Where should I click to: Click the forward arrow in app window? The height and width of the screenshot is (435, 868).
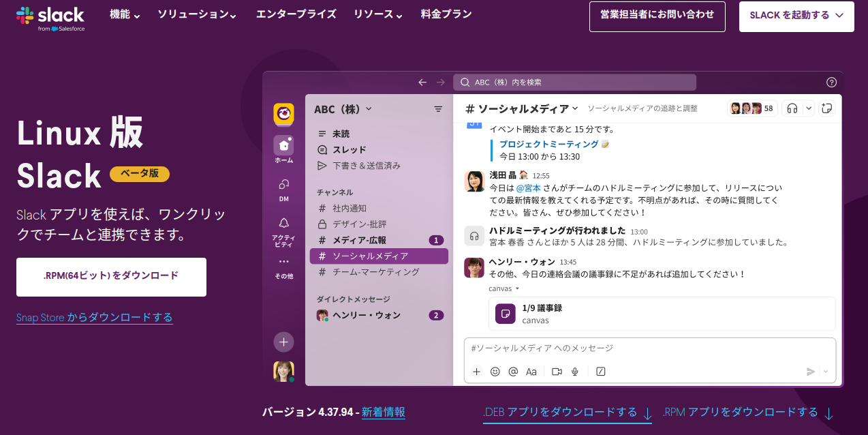[x=441, y=82]
